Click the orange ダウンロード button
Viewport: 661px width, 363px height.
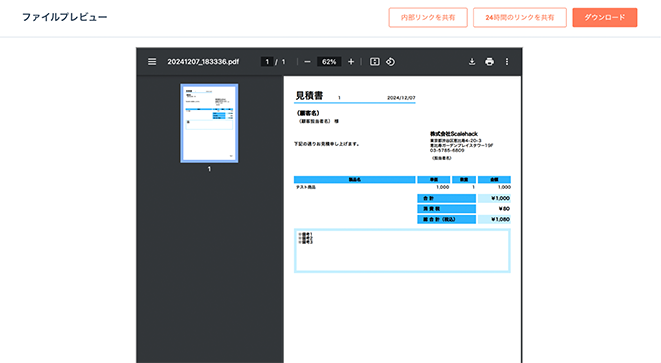(605, 17)
